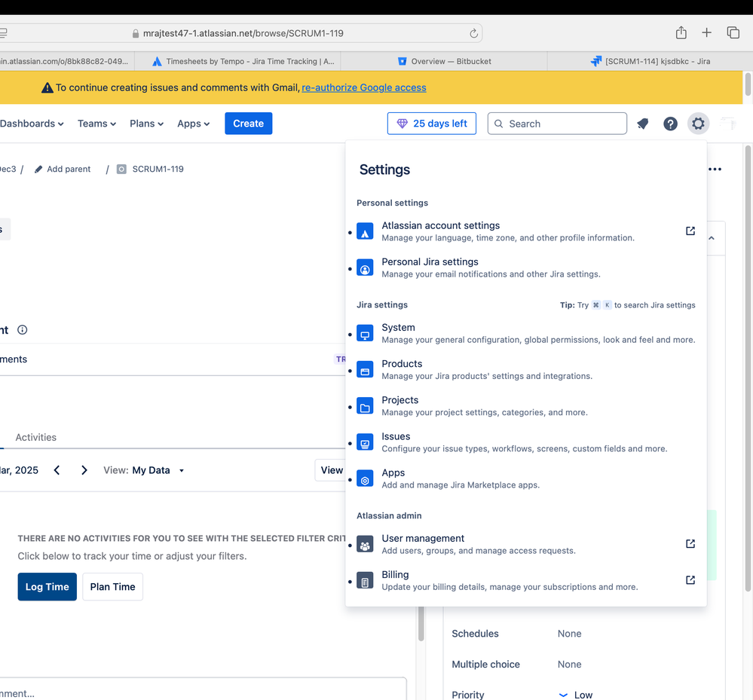Open external link icon for User management

coord(690,544)
